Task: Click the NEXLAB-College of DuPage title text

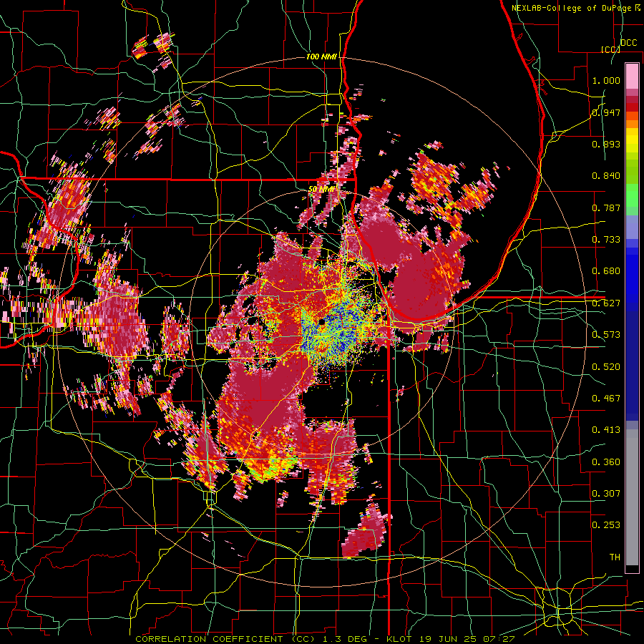Action: coord(572,8)
